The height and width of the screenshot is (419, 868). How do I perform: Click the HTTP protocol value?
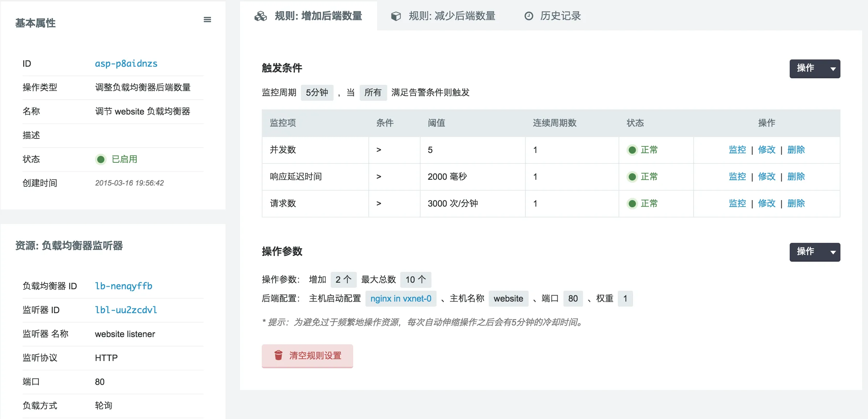106,358
